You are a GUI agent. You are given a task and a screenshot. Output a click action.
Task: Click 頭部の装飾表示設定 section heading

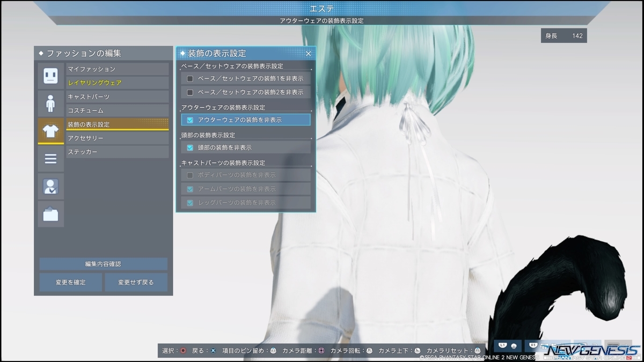pyautogui.click(x=208, y=135)
